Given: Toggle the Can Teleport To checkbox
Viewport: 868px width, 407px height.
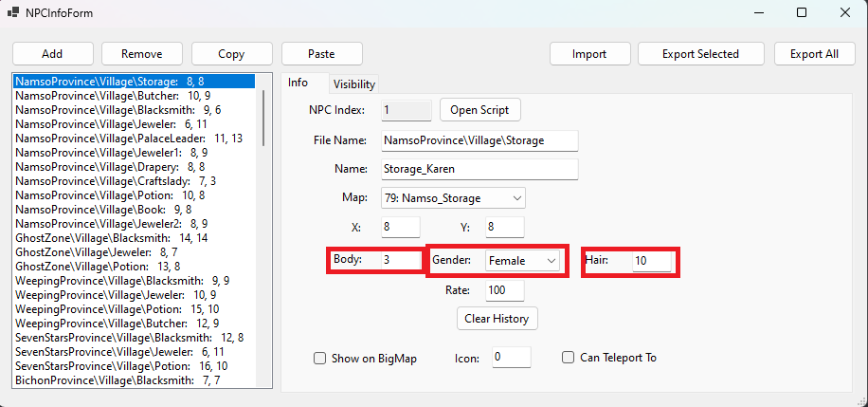Looking at the screenshot, I should point(568,358).
